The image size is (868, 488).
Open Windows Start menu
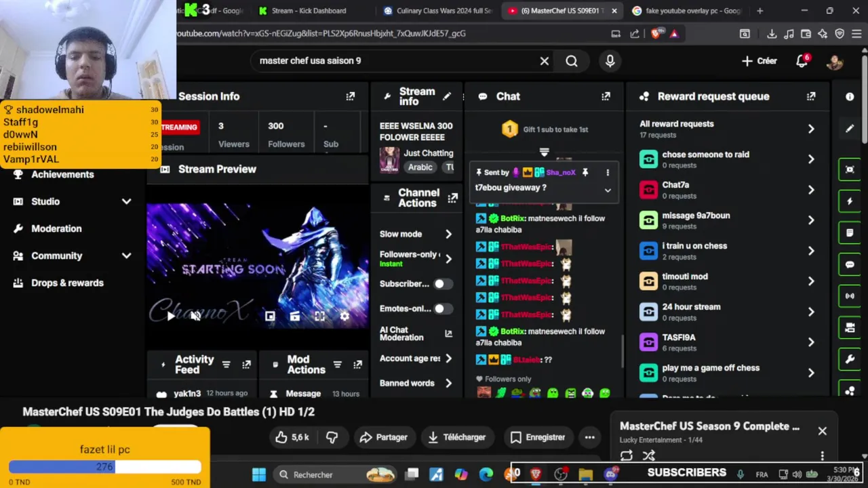pos(259,474)
